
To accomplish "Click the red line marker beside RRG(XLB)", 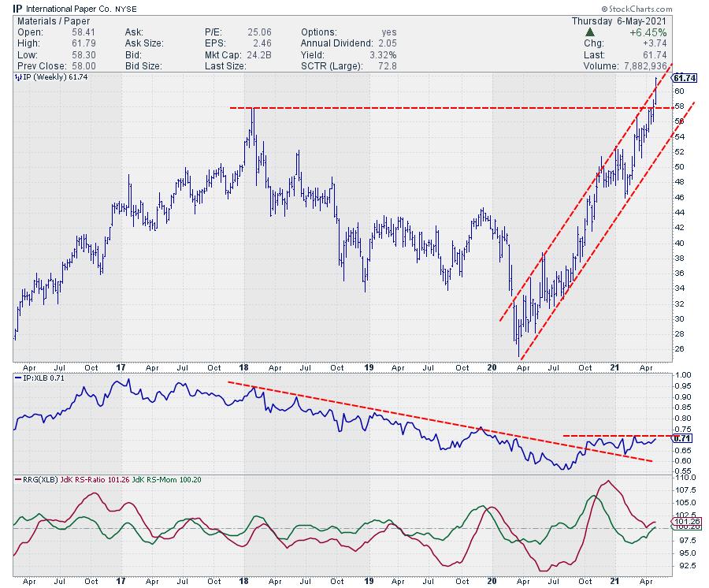I will [x=19, y=479].
